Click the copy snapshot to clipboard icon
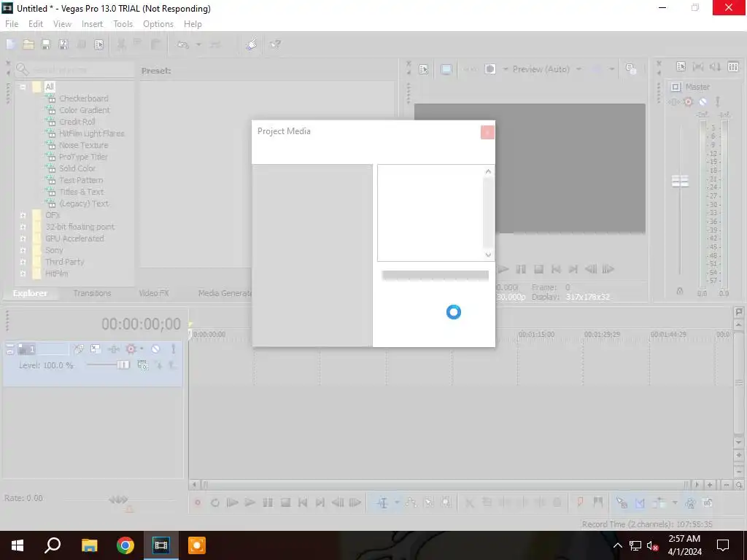Image resolution: width=747 pixels, height=560 pixels. 631,69
